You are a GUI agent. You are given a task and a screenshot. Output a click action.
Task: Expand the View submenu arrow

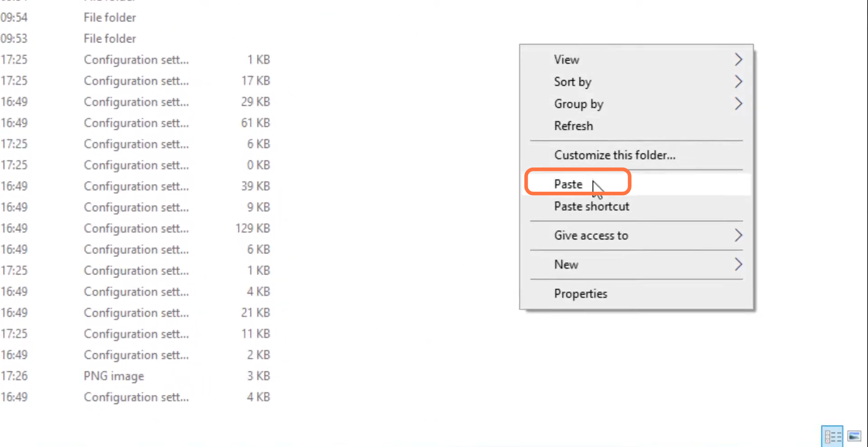(738, 59)
